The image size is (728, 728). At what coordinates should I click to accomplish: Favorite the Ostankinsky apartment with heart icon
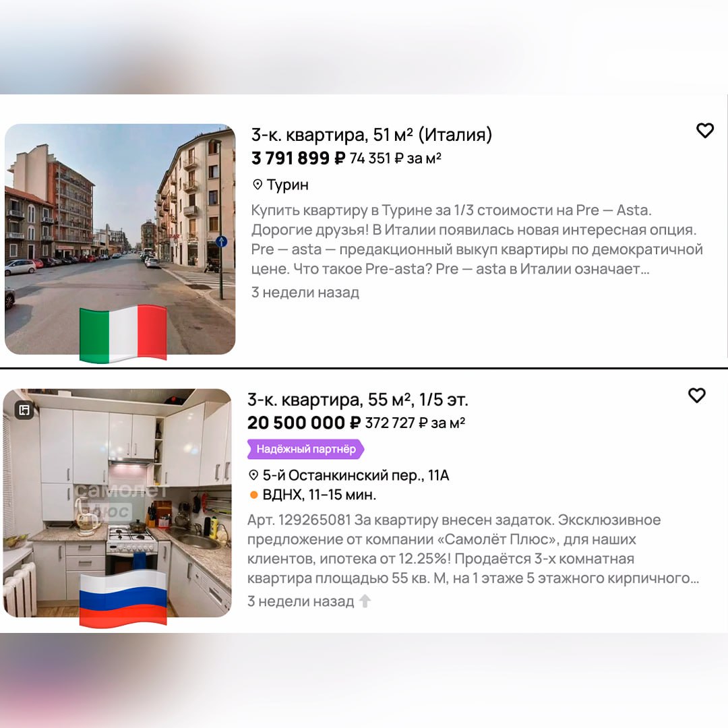pos(696,395)
